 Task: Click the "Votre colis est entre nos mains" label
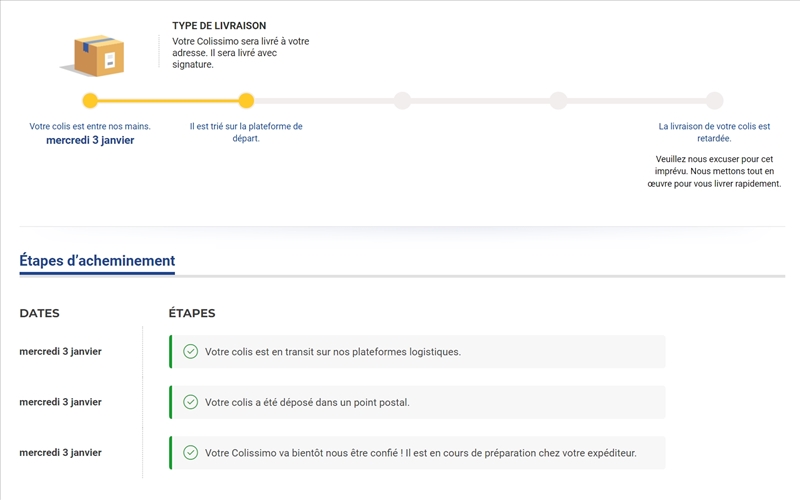pyautogui.click(x=90, y=126)
